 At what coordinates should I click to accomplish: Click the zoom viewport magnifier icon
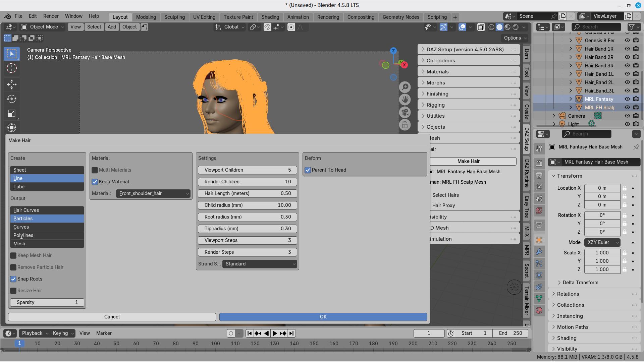405,87
